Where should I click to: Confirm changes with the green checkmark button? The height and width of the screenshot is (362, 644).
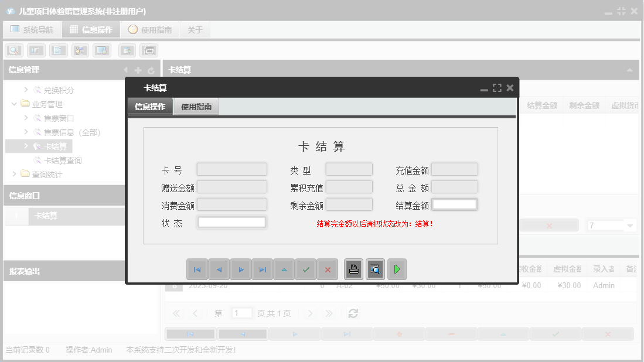(x=306, y=269)
